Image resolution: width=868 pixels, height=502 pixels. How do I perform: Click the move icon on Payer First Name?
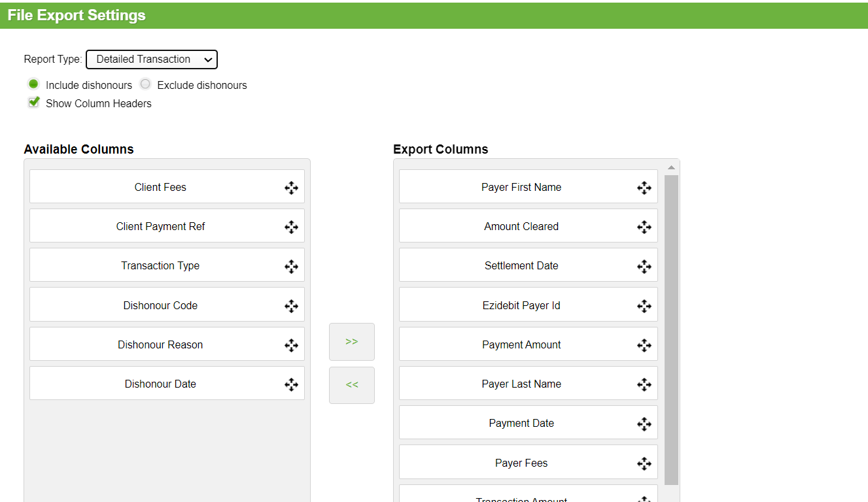644,188
